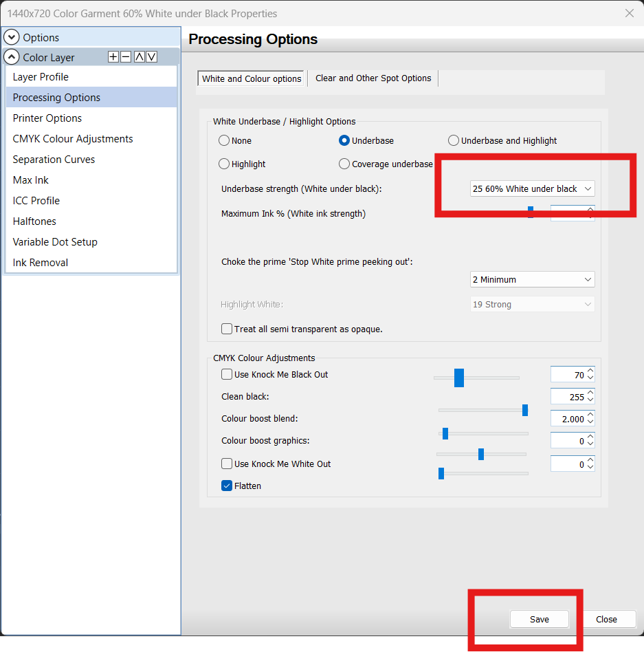
Task: Enable Treat all semi transparent as opaque
Action: pos(227,329)
